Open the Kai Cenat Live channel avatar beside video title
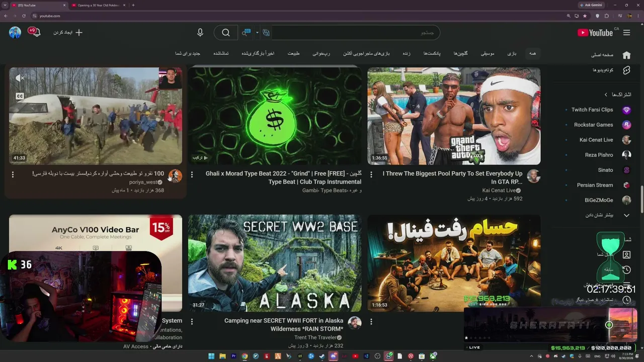 [533, 176]
